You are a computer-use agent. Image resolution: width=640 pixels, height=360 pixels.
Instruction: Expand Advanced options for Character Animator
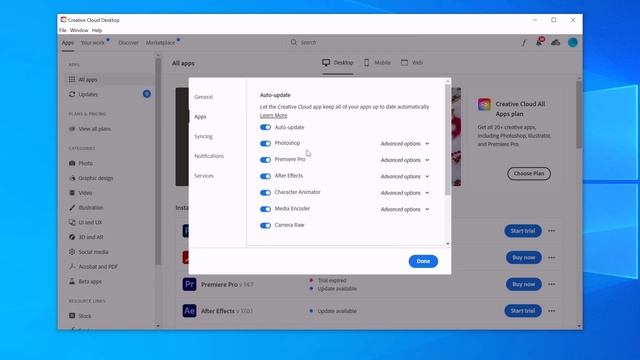(405, 193)
